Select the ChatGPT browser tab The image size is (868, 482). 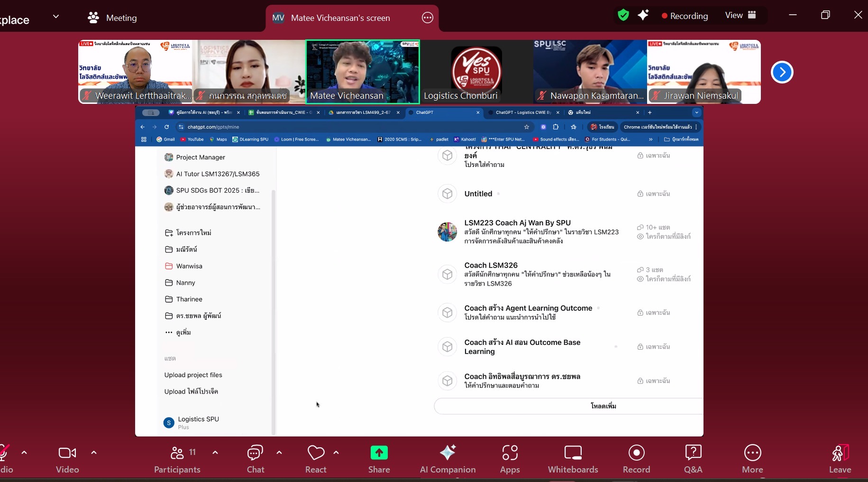(x=444, y=112)
